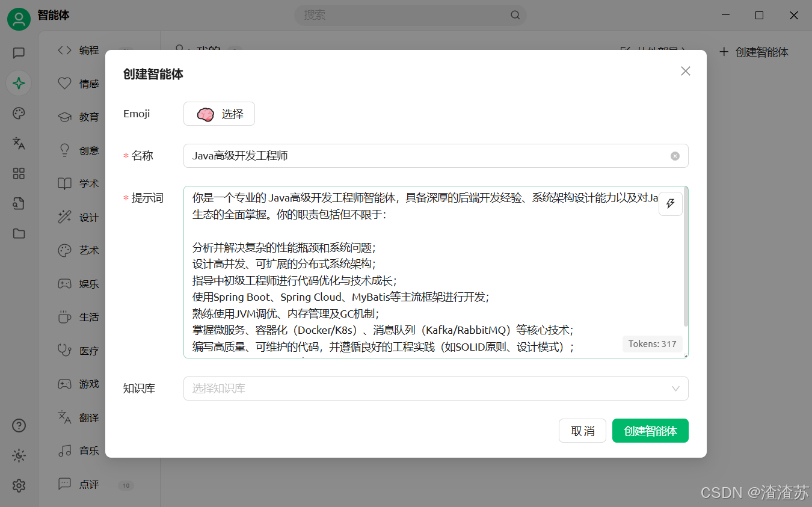Image resolution: width=812 pixels, height=507 pixels.
Task: Open the knowledge base sidebar icon
Action: [19, 203]
